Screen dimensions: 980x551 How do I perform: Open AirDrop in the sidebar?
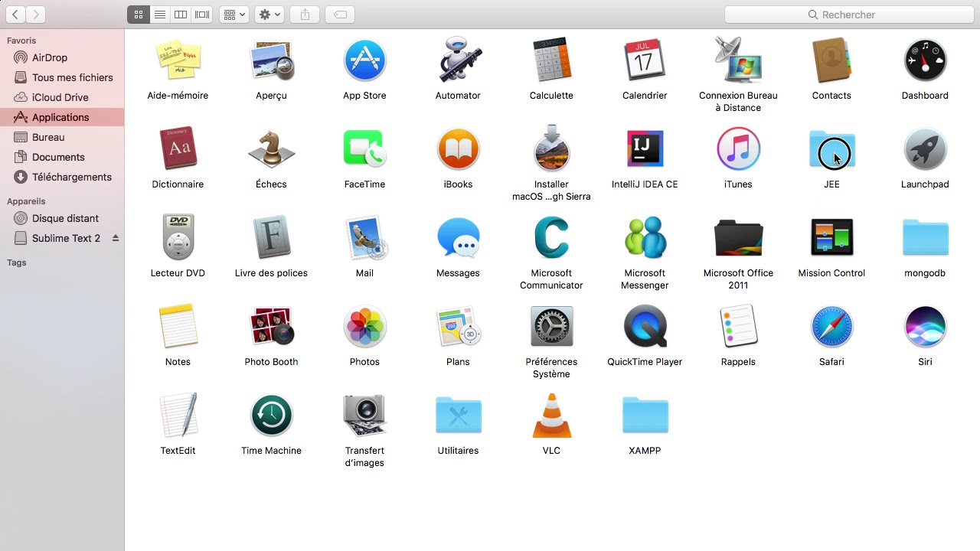coord(61,57)
